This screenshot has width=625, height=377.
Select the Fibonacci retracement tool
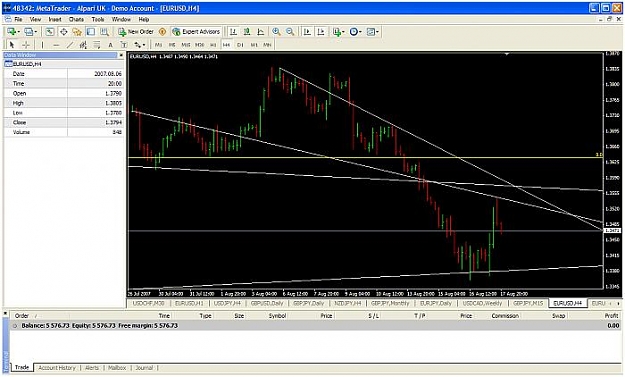96,45
